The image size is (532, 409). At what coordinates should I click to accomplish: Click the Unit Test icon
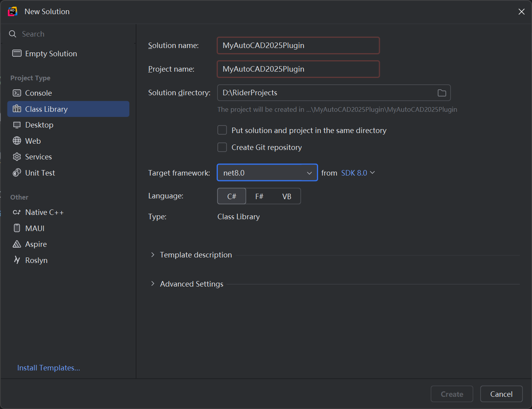(17, 172)
